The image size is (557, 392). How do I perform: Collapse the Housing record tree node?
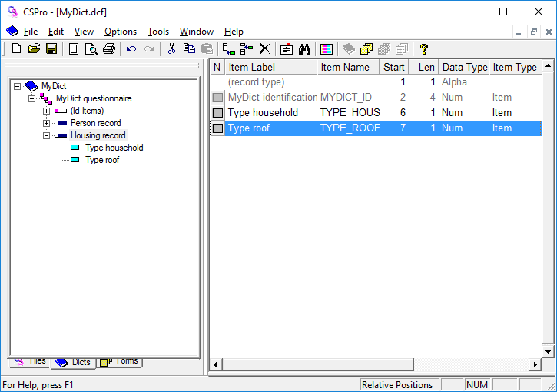[47, 135]
